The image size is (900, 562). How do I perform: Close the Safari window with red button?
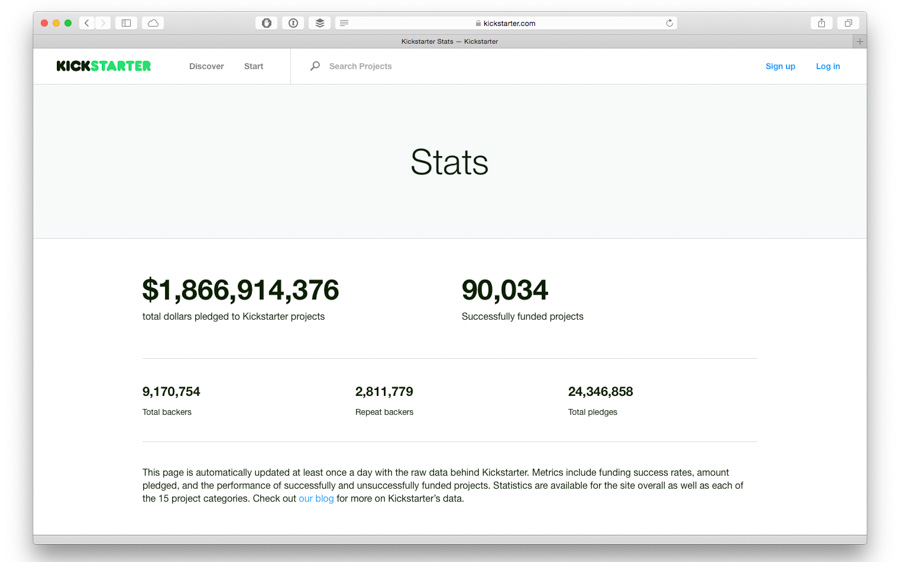[x=44, y=23]
